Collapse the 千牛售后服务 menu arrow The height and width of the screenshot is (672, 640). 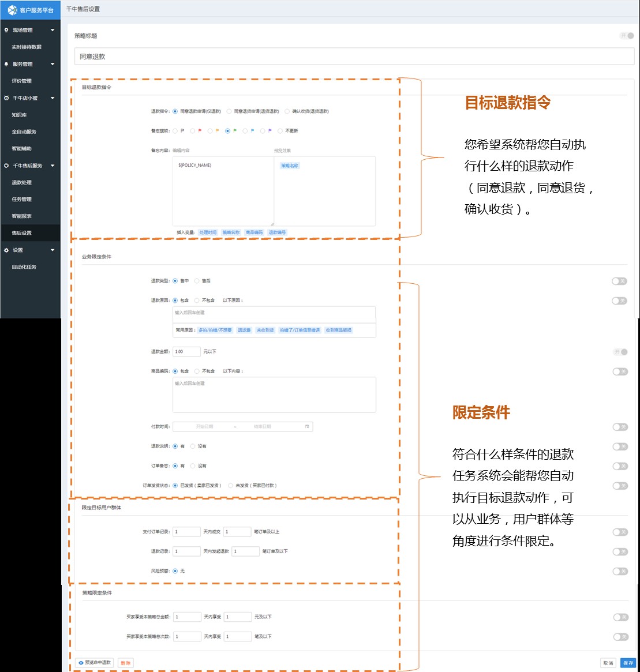point(53,166)
